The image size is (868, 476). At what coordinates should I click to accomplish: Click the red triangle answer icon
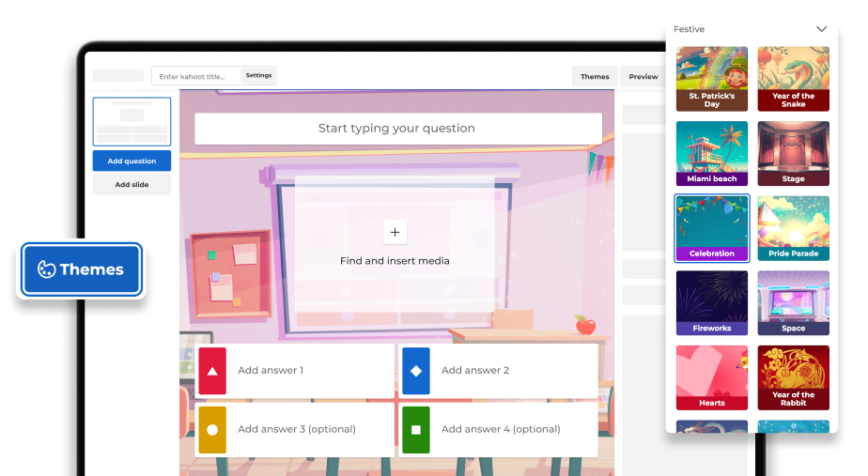[212, 371]
